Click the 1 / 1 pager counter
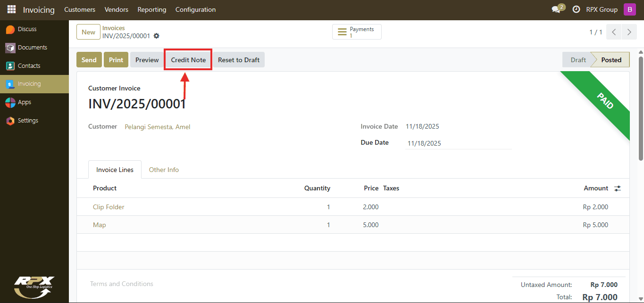The width and height of the screenshot is (644, 303). (x=596, y=32)
